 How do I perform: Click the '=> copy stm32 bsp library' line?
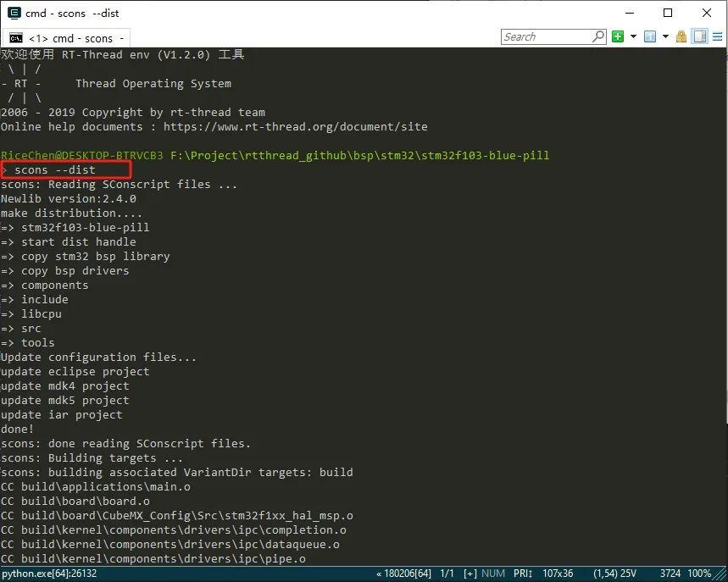86,256
